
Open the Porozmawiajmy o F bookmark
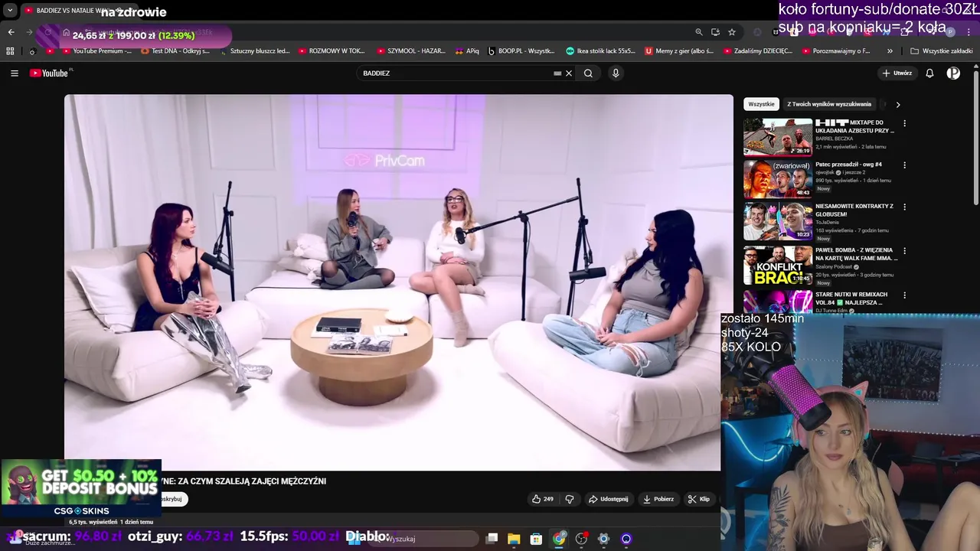click(x=837, y=51)
